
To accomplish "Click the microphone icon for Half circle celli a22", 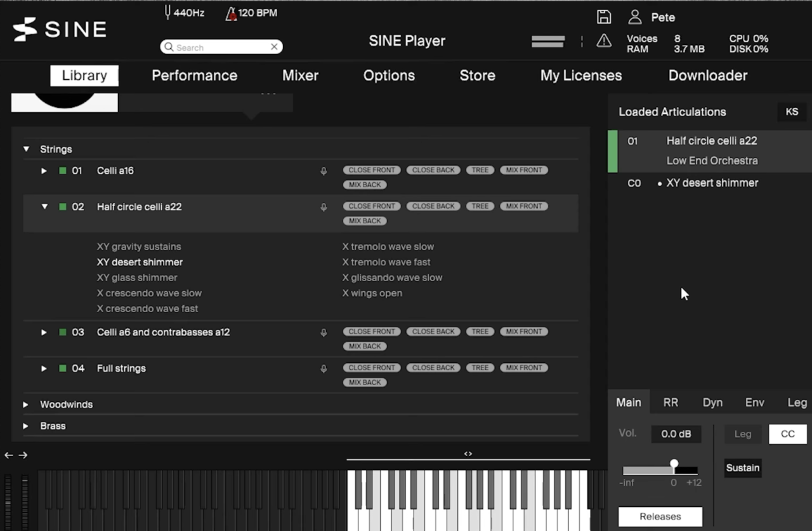I will [x=324, y=207].
